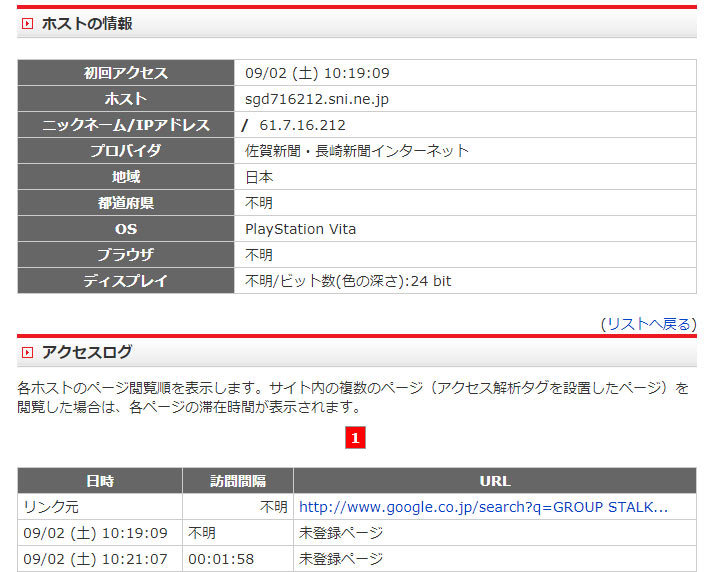Select the 都道府県 header cell

[126, 202]
